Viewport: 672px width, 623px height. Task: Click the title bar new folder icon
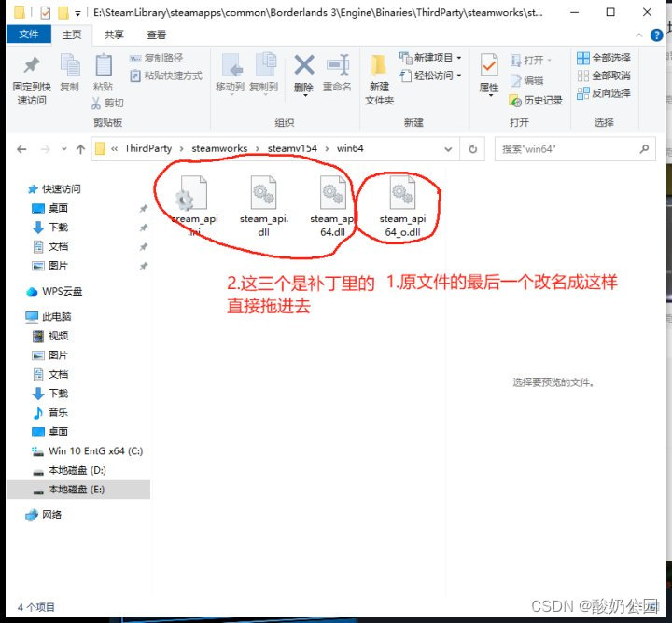pos(63,13)
